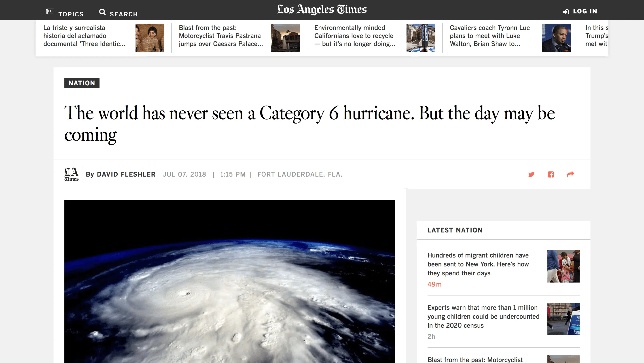Click the 2020 census story thumbnail

[563, 319]
